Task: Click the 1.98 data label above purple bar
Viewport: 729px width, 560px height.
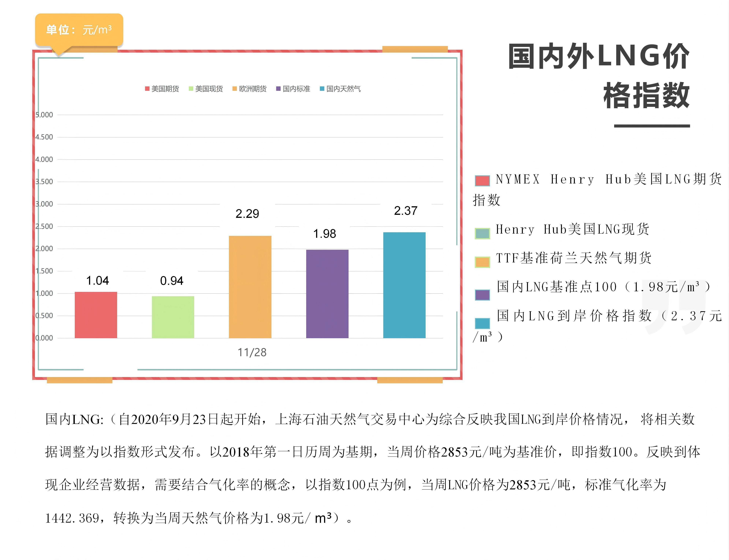Action: (x=324, y=234)
